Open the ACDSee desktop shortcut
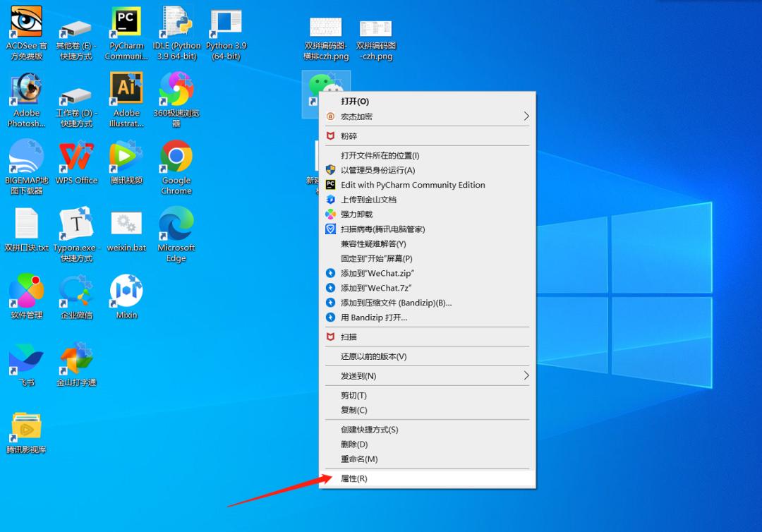Image resolution: width=762 pixels, height=532 pixels. coord(26,23)
